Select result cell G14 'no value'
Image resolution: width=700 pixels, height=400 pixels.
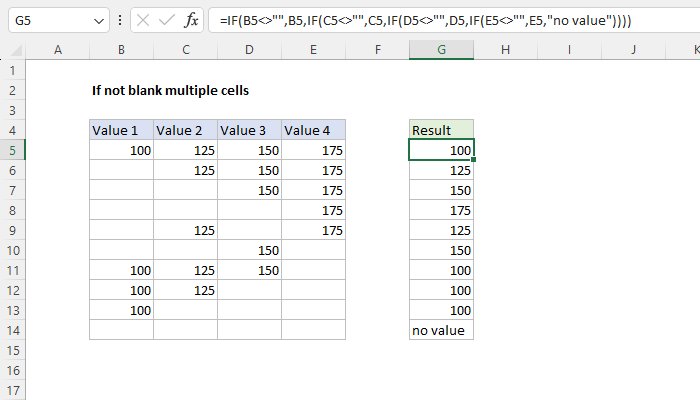pyautogui.click(x=442, y=330)
